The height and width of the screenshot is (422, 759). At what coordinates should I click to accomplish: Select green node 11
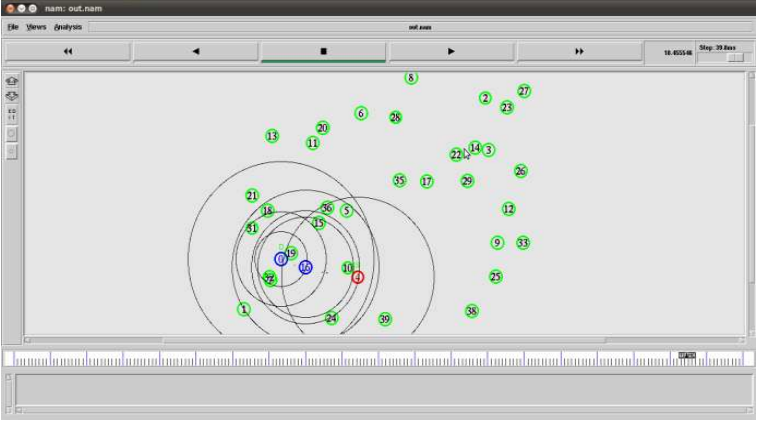tap(313, 143)
